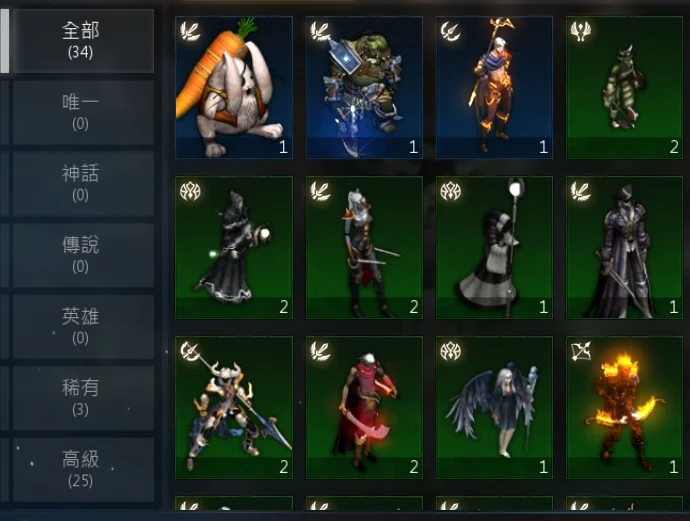Image resolution: width=690 pixels, height=521 pixels.
Task: Select the 英雄 (0) filter tab
Action: click(x=83, y=327)
